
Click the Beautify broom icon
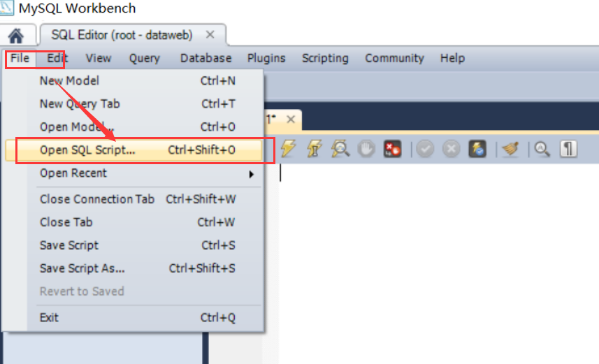(x=510, y=149)
